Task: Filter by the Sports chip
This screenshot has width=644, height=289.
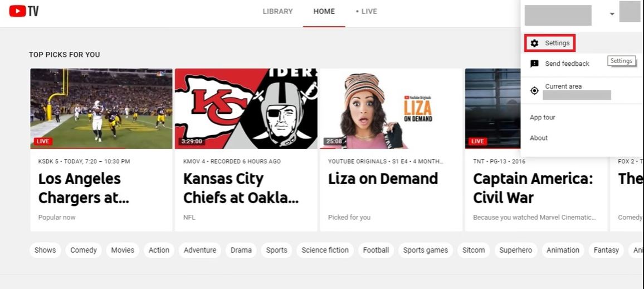Action: (x=276, y=251)
